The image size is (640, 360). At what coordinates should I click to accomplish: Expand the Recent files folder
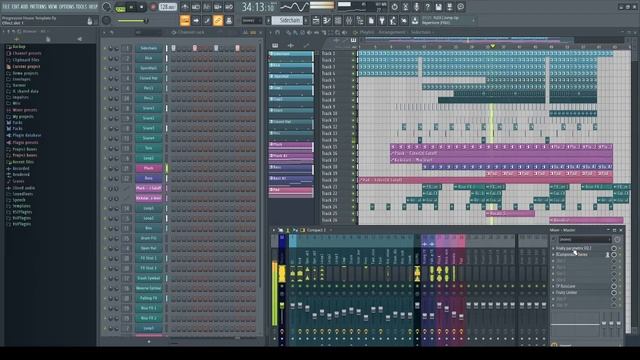(x=20, y=162)
